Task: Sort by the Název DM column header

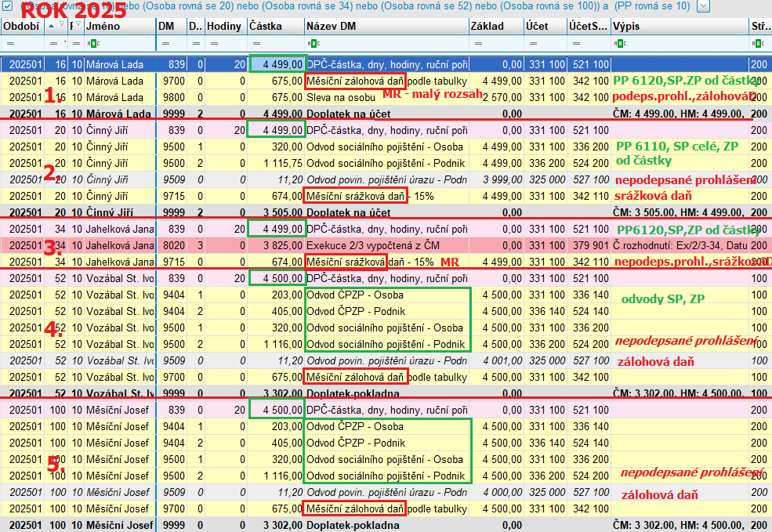Action: 386,26
